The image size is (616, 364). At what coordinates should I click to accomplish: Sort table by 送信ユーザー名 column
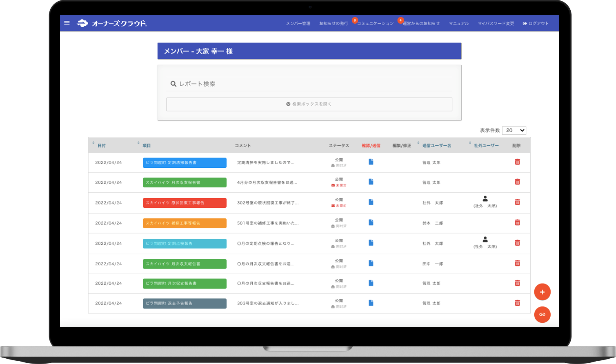point(436,146)
